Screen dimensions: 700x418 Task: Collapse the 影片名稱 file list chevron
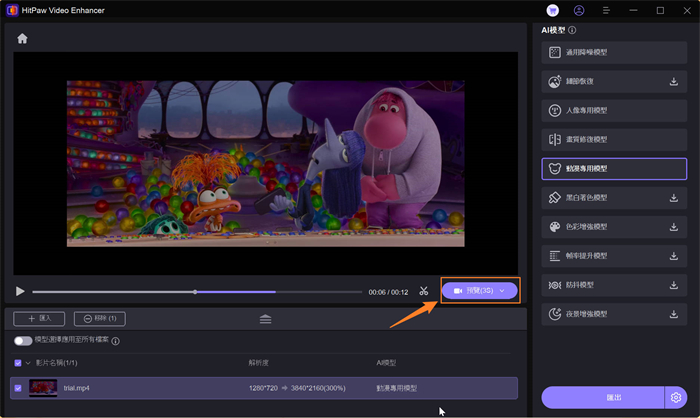pyautogui.click(x=29, y=363)
